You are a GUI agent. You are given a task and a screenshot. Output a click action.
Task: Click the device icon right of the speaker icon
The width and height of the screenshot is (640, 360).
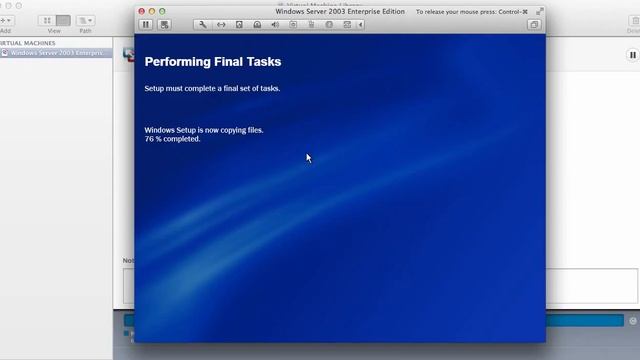point(293,24)
